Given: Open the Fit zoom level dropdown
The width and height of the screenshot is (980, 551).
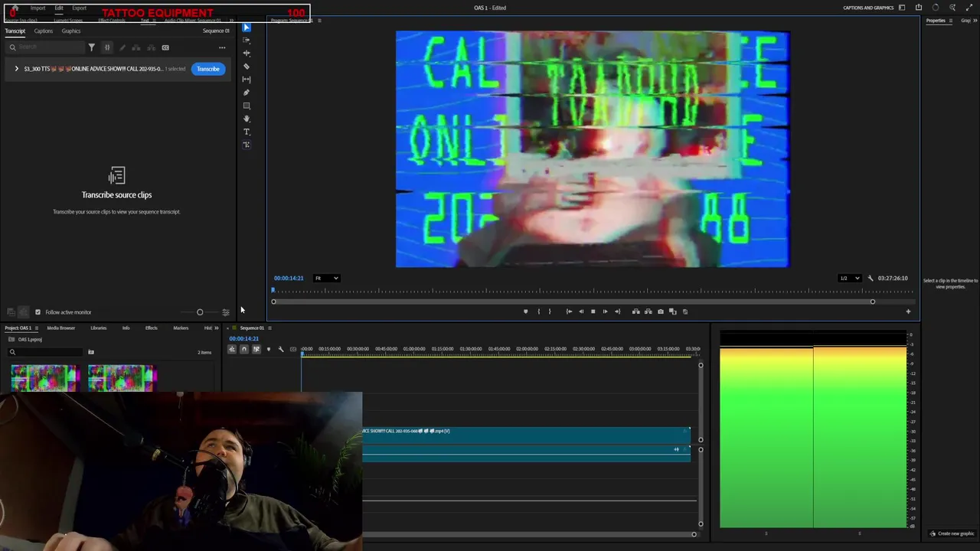Looking at the screenshot, I should click(326, 279).
